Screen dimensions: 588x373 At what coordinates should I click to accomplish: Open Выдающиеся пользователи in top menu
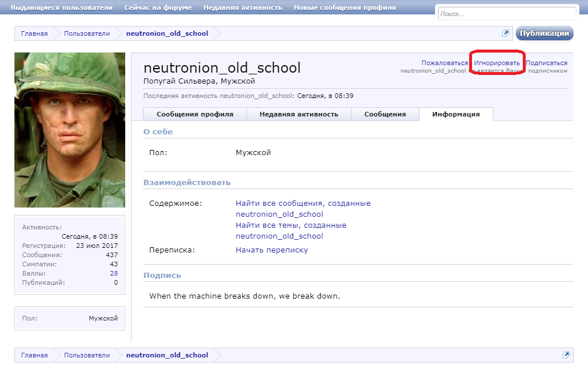62,7
